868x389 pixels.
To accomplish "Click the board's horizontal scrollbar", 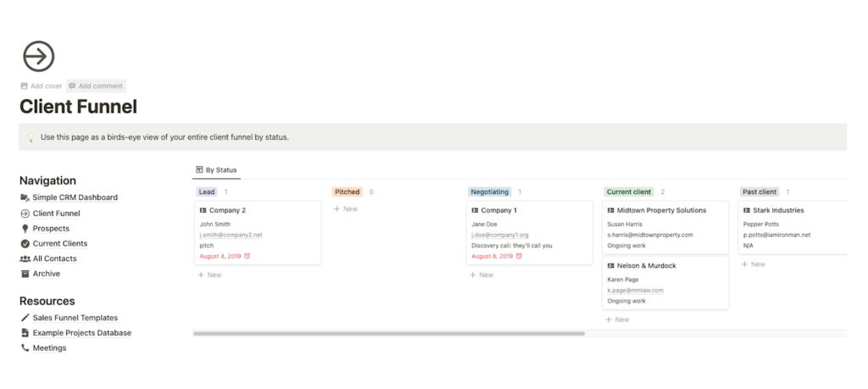I will [388, 334].
